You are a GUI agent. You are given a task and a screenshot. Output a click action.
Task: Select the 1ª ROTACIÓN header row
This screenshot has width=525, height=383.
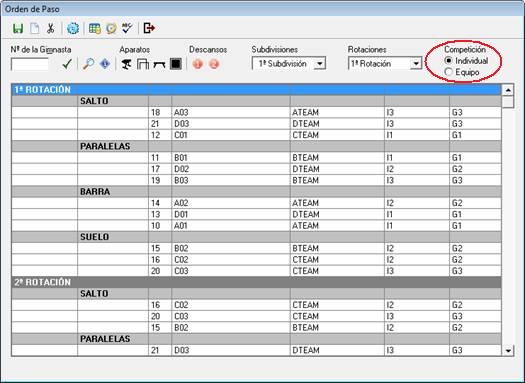(x=256, y=89)
